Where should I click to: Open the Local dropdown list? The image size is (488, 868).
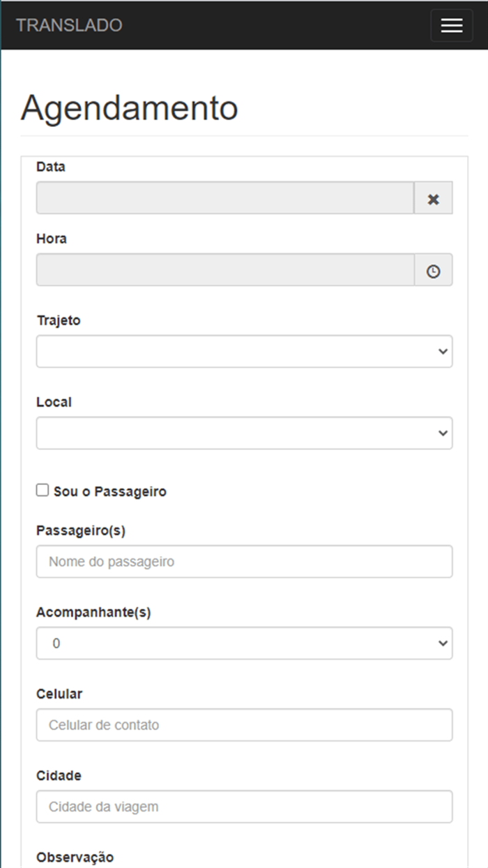pos(244,433)
